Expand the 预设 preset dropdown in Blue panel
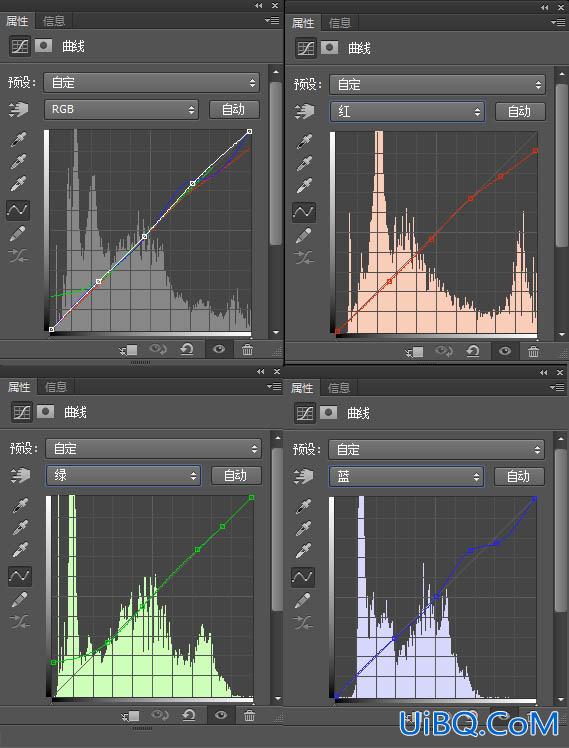 click(436, 449)
